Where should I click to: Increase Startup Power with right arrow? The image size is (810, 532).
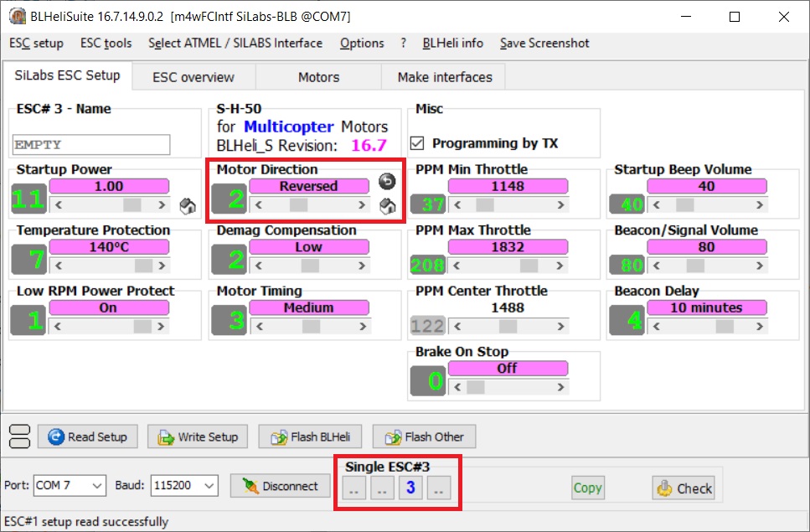(x=162, y=205)
